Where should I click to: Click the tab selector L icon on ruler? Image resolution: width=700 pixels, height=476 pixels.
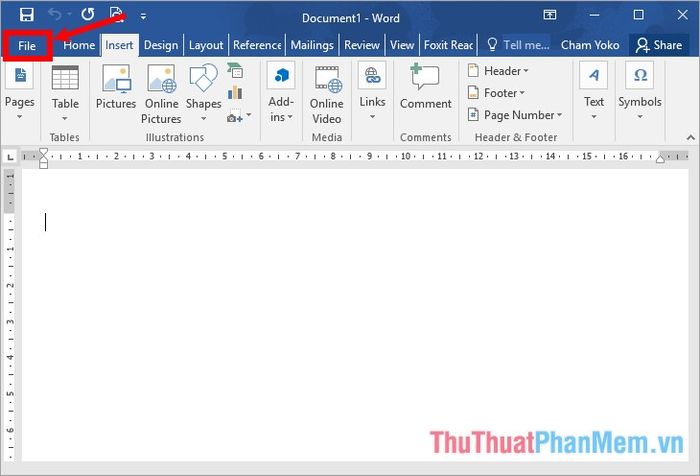pyautogui.click(x=10, y=157)
